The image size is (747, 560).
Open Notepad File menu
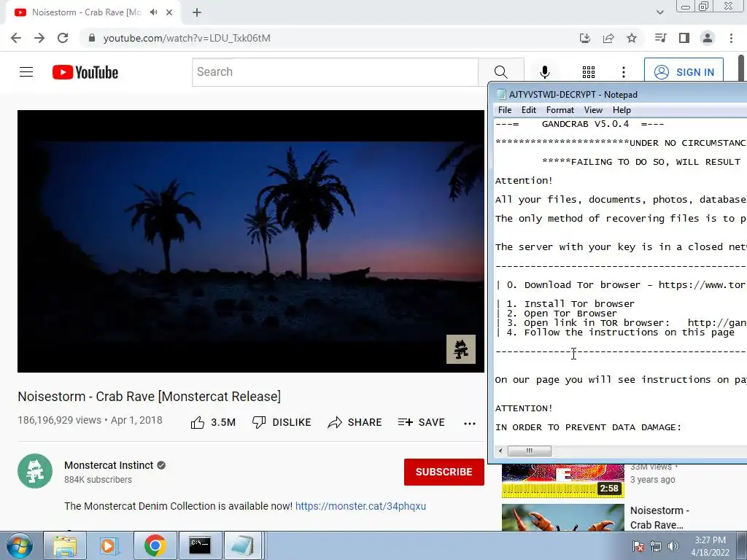tap(505, 110)
